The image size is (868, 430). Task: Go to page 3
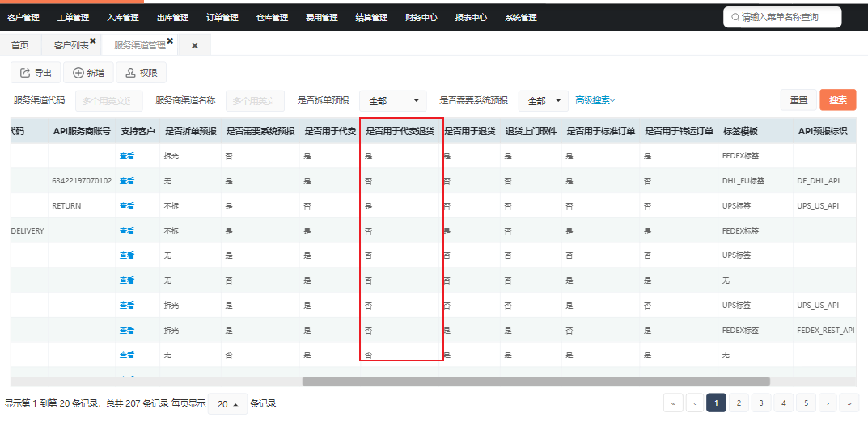tap(761, 403)
